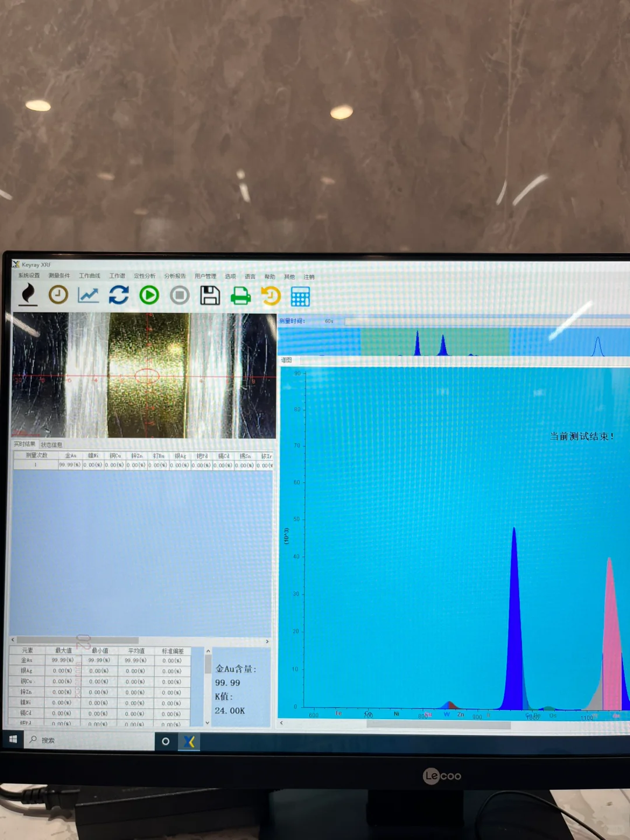Click the 最小值 column header
This screenshot has width=630, height=840.
(99, 650)
